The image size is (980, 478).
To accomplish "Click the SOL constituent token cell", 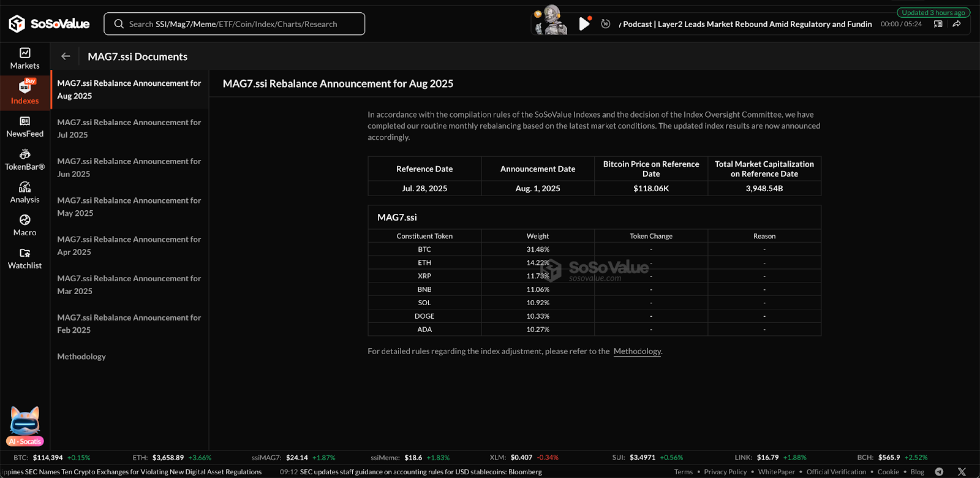I will click(x=424, y=303).
